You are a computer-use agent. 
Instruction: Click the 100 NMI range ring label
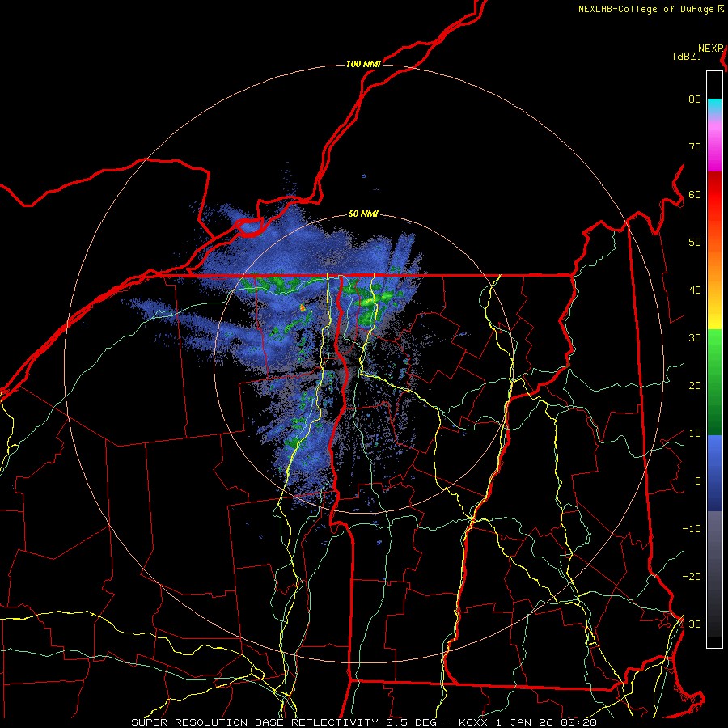click(x=363, y=64)
